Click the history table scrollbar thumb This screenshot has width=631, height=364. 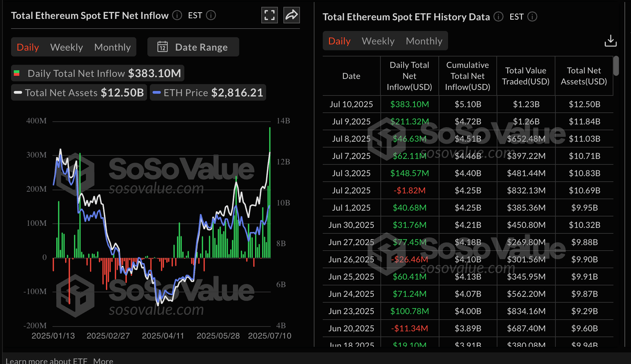pos(616,66)
